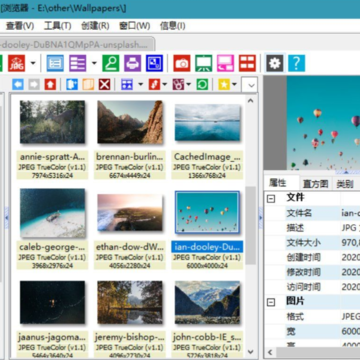
Task: Select the ethan-dow thumbnail
Action: tap(130, 213)
